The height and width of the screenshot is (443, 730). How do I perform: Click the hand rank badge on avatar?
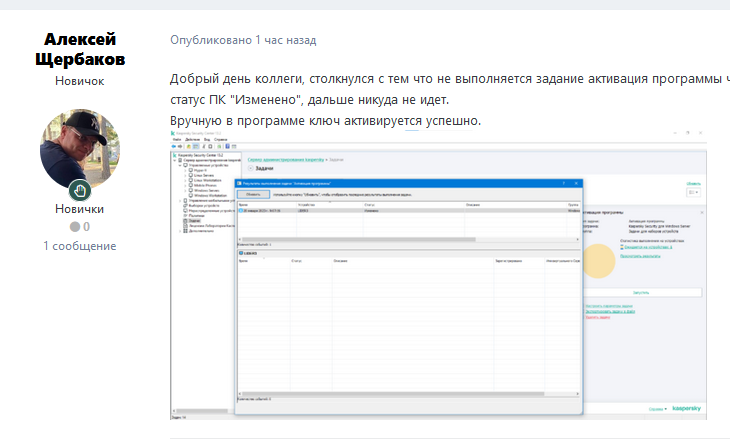80,190
